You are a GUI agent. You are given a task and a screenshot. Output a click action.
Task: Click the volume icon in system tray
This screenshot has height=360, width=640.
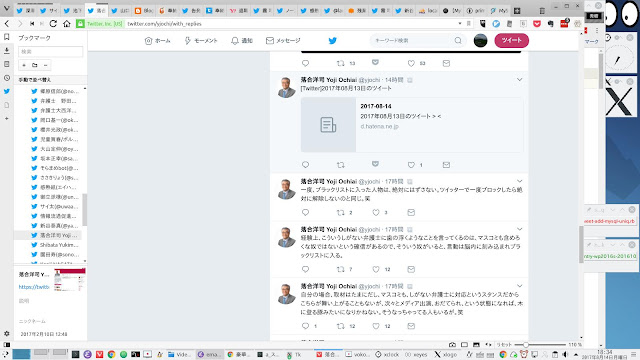point(565,354)
